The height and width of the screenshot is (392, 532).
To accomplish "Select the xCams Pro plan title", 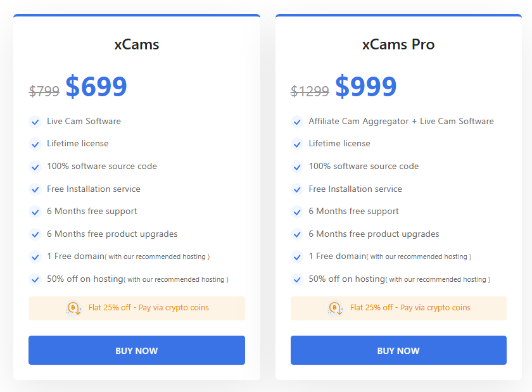I will [x=398, y=44].
